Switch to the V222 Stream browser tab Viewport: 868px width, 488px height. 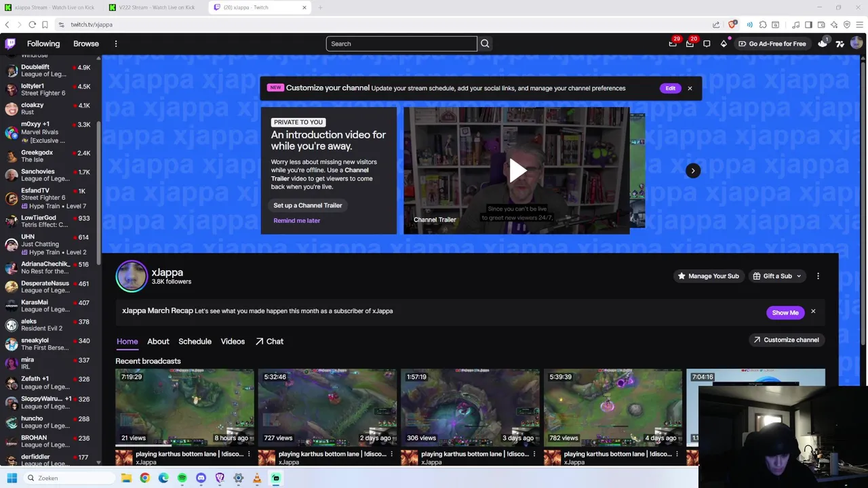155,7
